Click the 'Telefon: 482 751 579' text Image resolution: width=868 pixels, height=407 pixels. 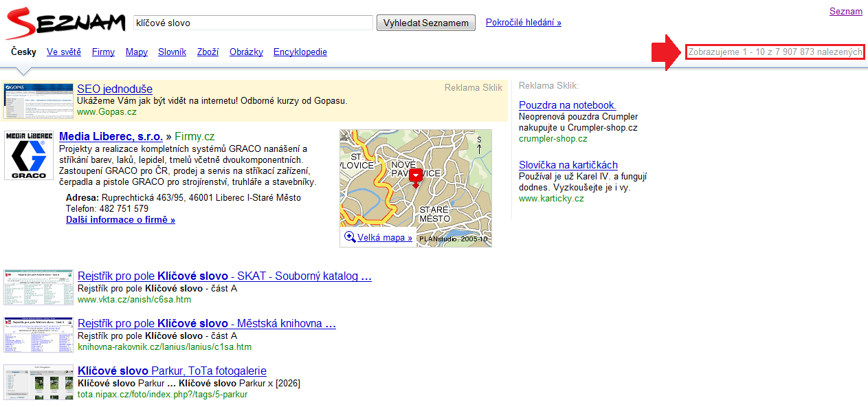107,208
